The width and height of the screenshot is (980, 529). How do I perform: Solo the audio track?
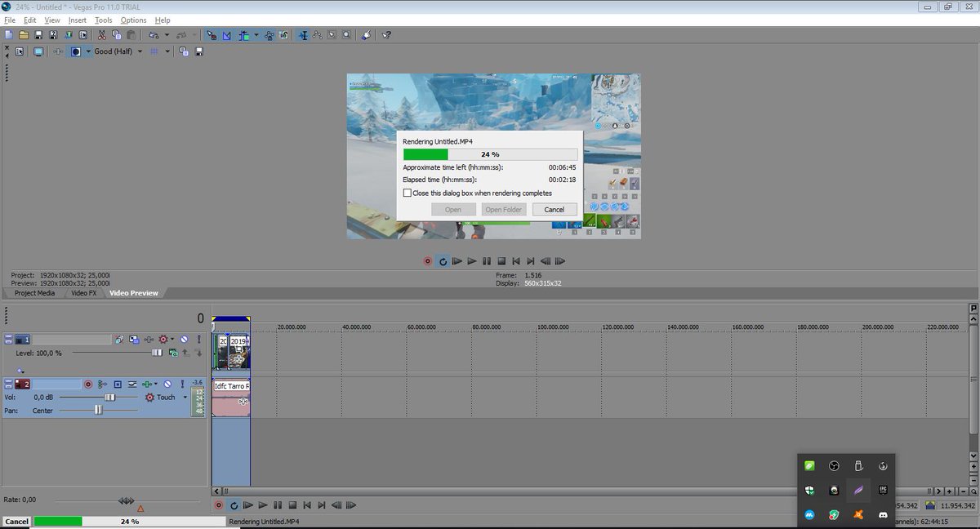point(182,383)
